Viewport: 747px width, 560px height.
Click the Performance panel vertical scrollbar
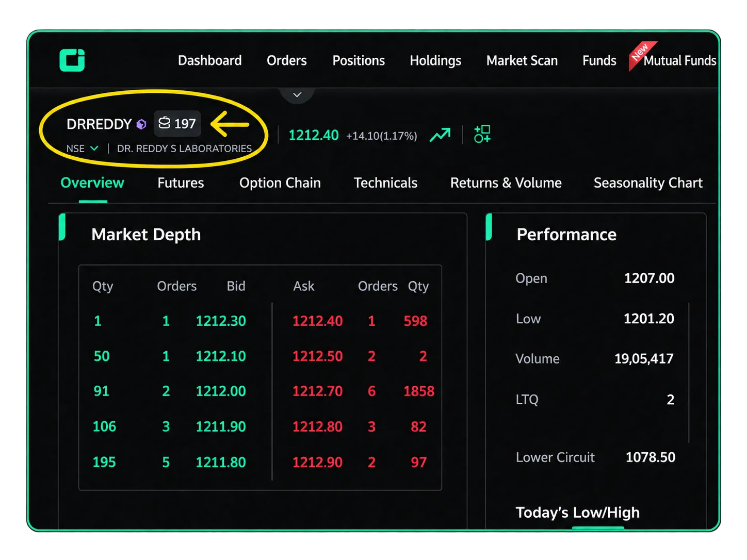689,372
